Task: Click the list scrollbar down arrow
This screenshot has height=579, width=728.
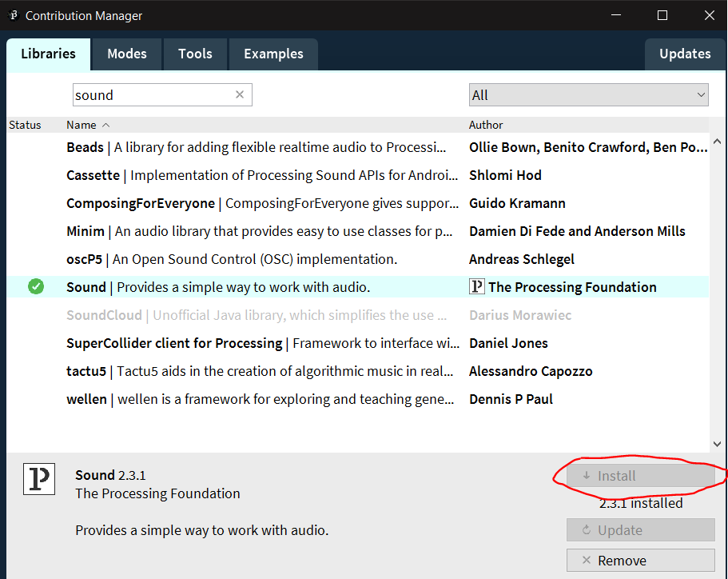Action: point(717,444)
